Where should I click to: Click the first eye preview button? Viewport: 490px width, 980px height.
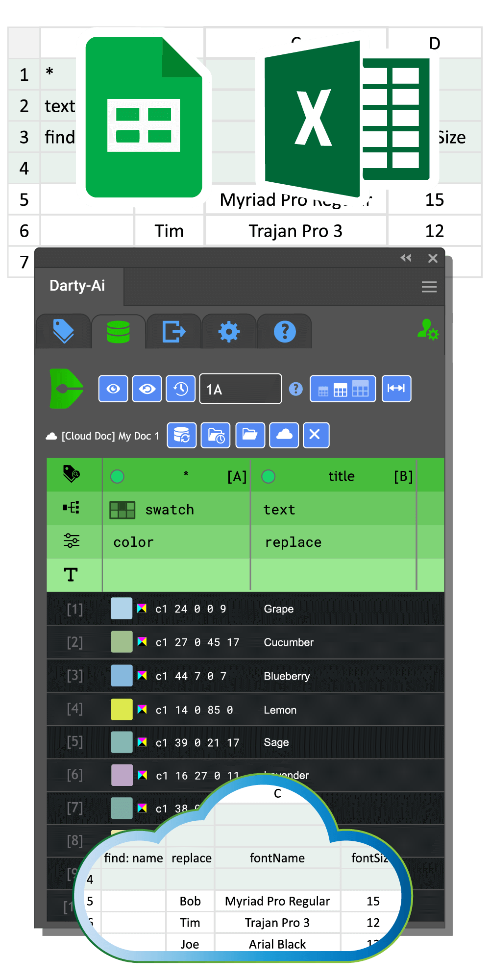coord(113,389)
